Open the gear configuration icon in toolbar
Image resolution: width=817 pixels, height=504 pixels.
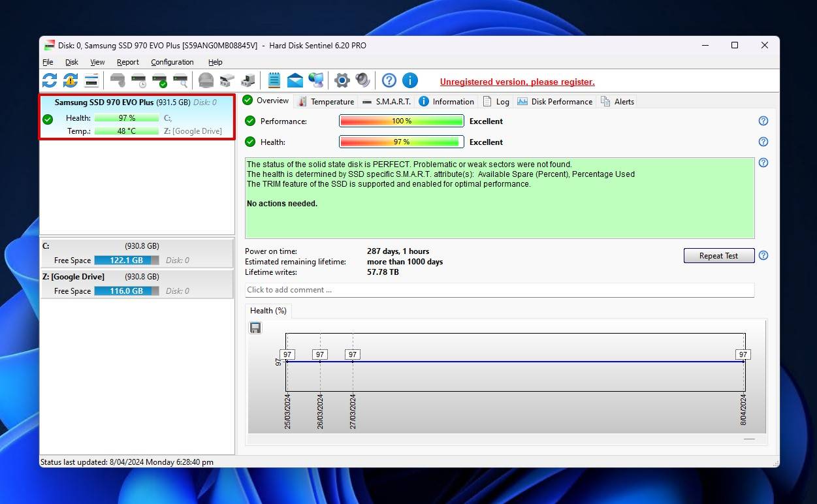click(342, 80)
